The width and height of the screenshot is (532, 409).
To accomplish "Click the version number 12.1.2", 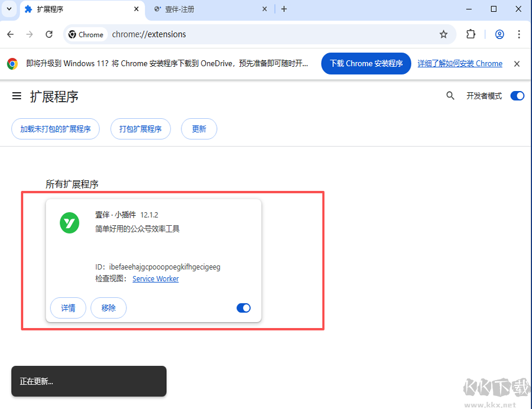I will click(150, 215).
